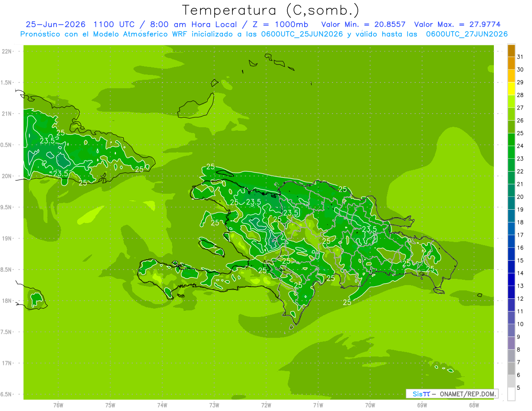The height and width of the screenshot is (411, 532).
Task: Click the "70W" longitude axis label
Action: pyautogui.click(x=370, y=405)
